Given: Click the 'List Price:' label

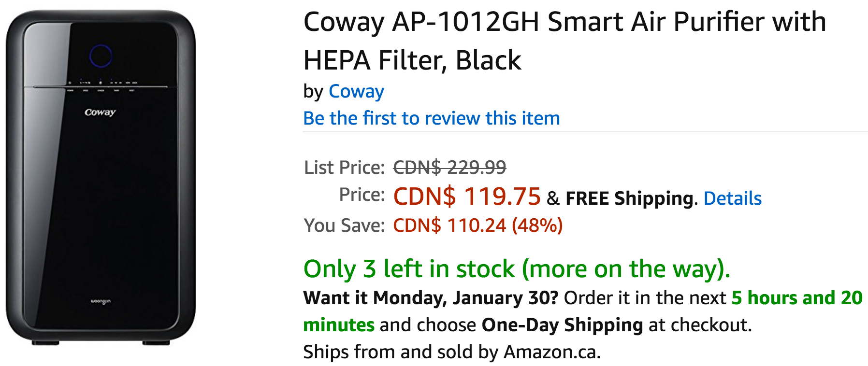Looking at the screenshot, I should pyautogui.click(x=345, y=168).
